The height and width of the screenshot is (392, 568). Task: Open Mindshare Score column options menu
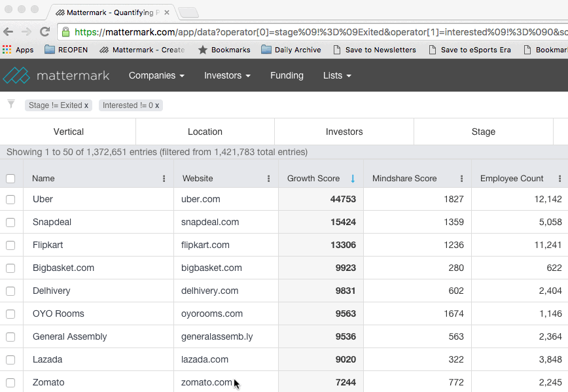tap(461, 178)
